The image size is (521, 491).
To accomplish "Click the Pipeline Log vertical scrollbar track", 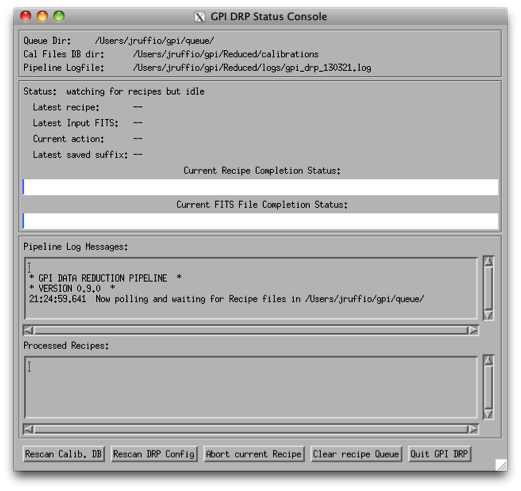I will click(488, 288).
